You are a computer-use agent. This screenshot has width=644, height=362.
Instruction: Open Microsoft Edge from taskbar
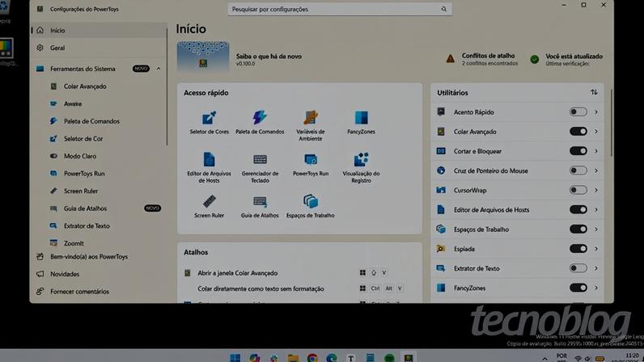click(x=332, y=357)
